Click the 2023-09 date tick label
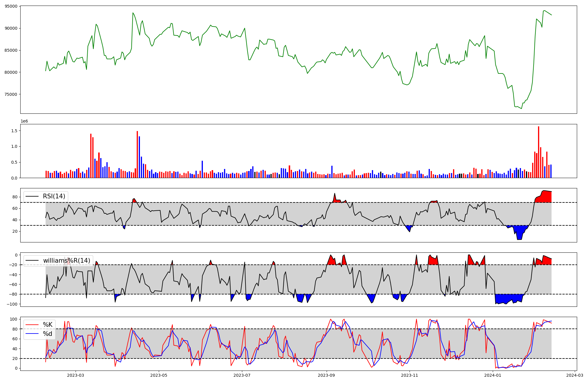Screen dimensions: 588x382 coord(326,375)
